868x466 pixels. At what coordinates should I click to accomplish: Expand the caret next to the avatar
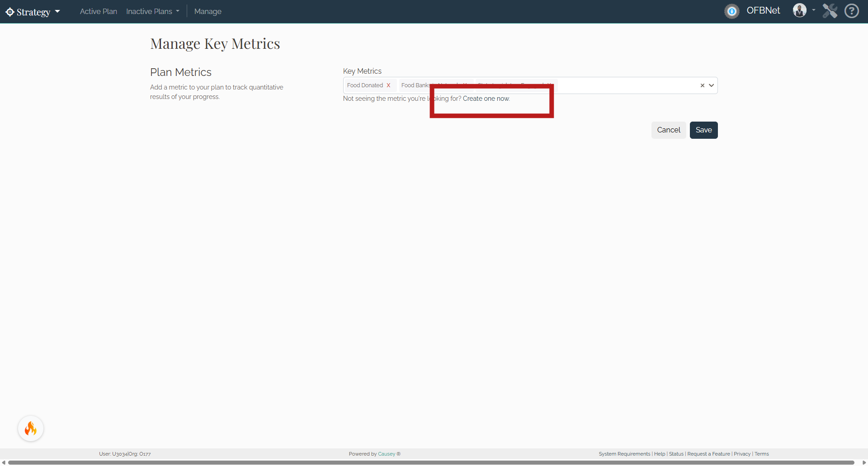(x=814, y=10)
